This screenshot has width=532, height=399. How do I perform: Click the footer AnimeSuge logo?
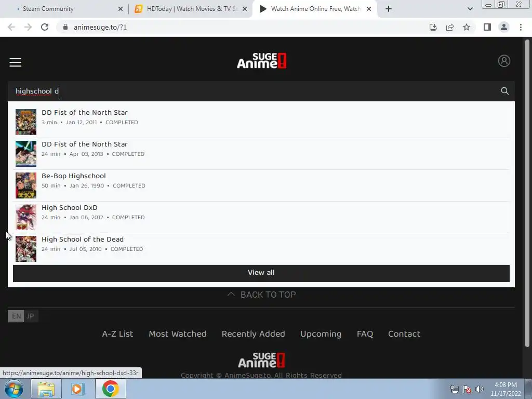pos(262,361)
